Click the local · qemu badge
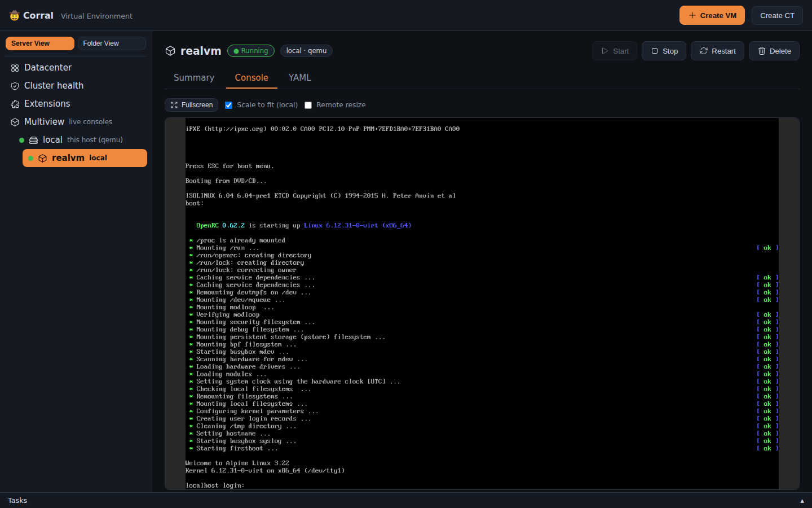The height and width of the screenshot is (508, 812). (x=306, y=51)
